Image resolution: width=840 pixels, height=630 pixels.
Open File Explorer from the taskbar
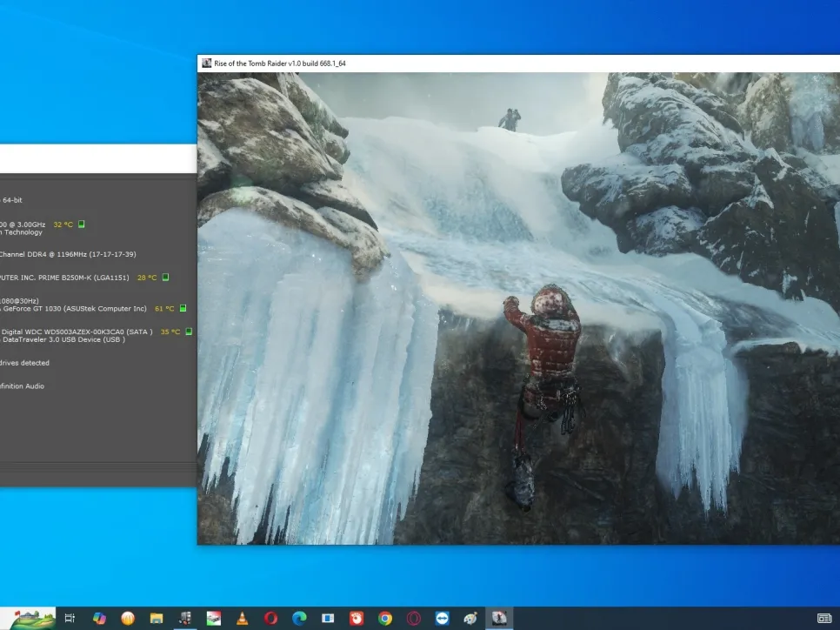[x=157, y=618]
